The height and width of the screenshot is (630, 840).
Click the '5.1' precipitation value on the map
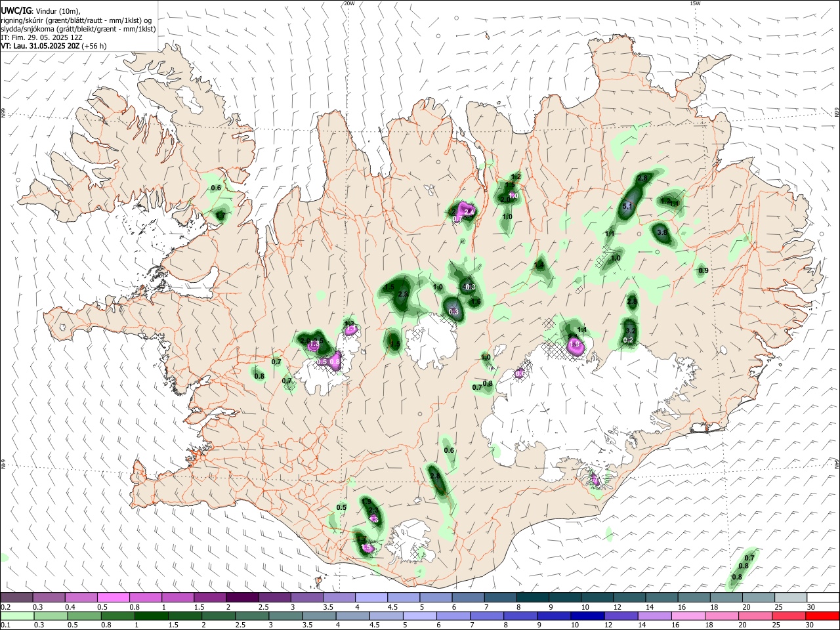(x=627, y=206)
